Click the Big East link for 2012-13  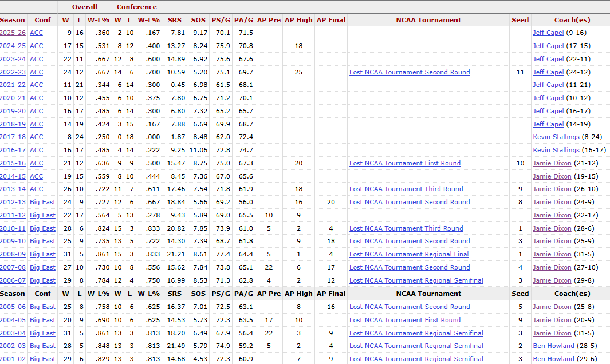point(42,202)
